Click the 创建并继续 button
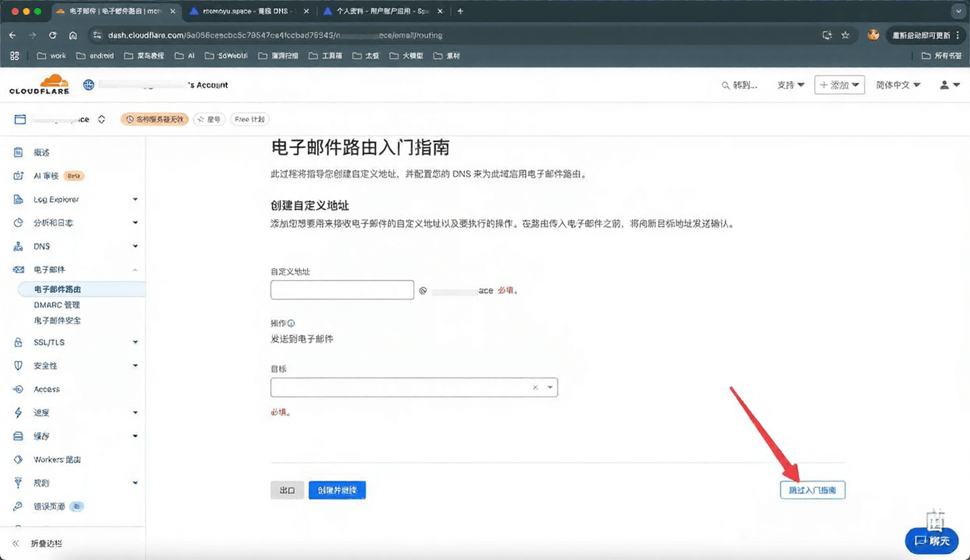 pos(337,490)
